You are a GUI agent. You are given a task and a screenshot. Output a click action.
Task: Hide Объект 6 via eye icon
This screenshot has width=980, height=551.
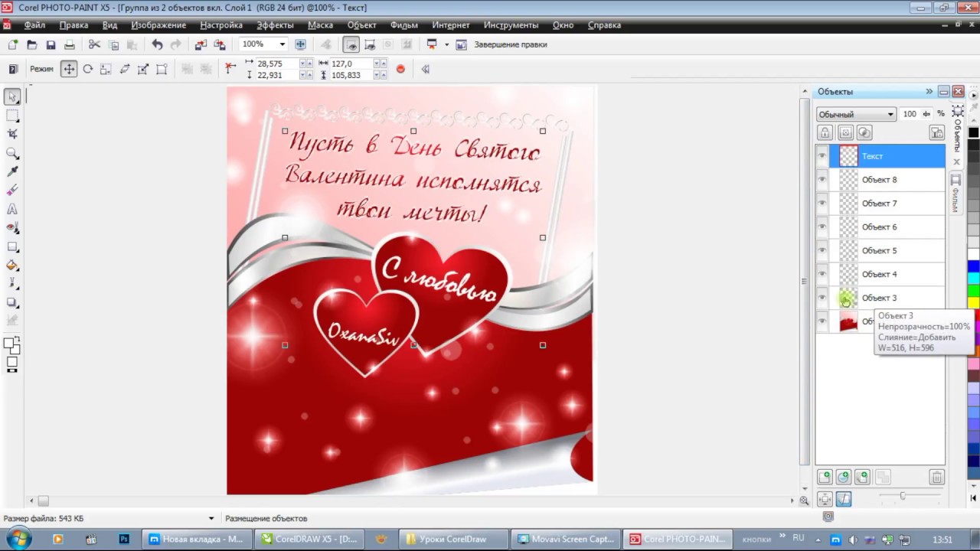pos(822,227)
